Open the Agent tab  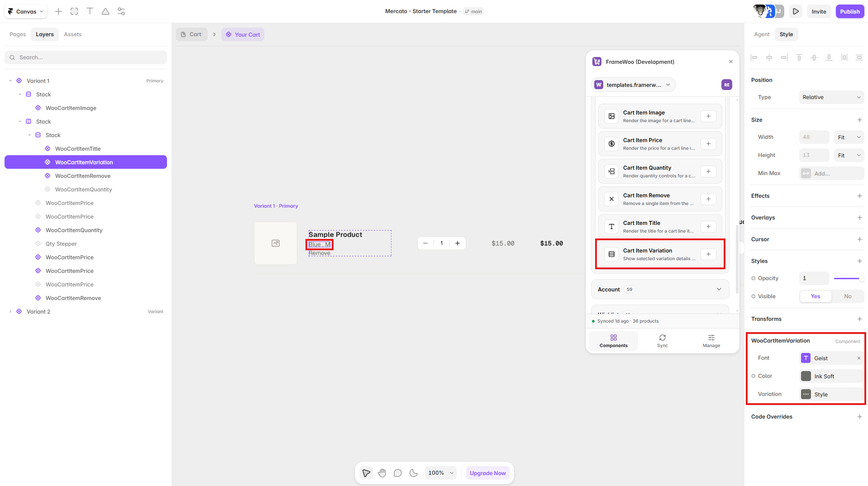762,34
